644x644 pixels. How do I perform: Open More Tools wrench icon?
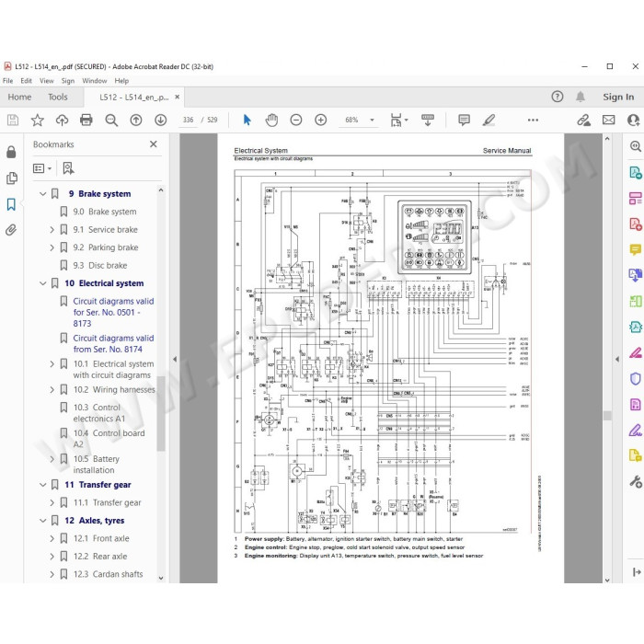click(x=636, y=481)
